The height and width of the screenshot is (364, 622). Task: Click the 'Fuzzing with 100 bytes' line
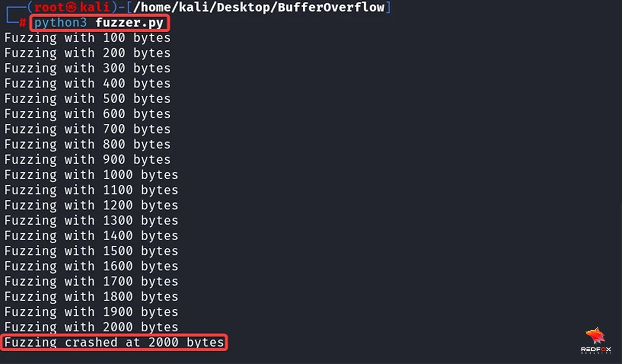(x=87, y=38)
